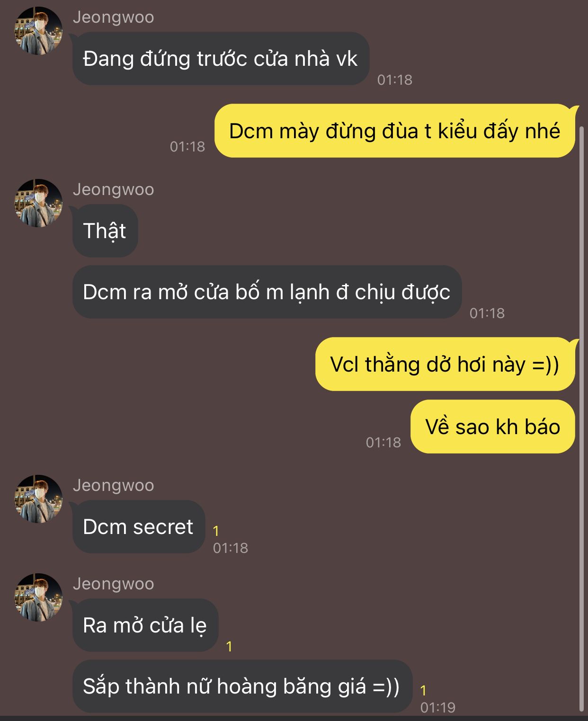This screenshot has height=721, width=588.
Task: Tap the unread count 1 beside "Dcm secret"
Action: (x=216, y=531)
